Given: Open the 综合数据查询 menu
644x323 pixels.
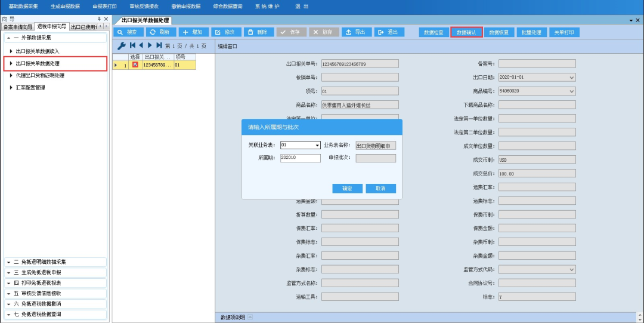Looking at the screenshot, I should coord(228,7).
